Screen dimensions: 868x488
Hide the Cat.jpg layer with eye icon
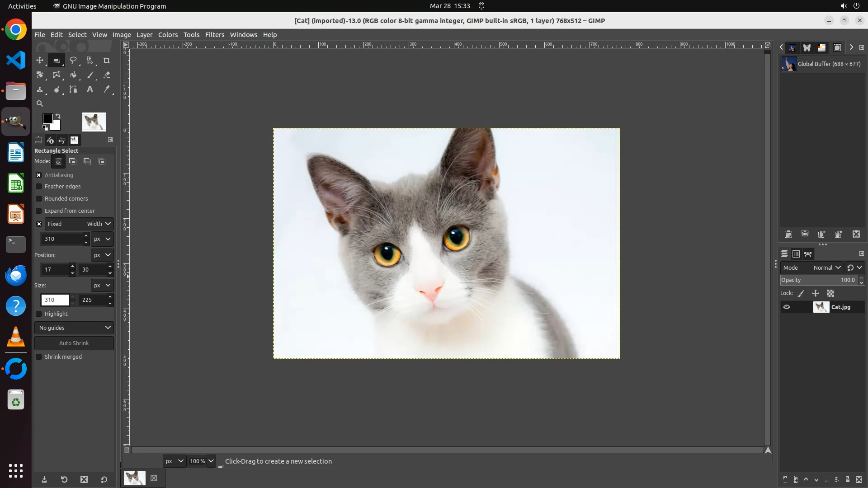tap(787, 307)
